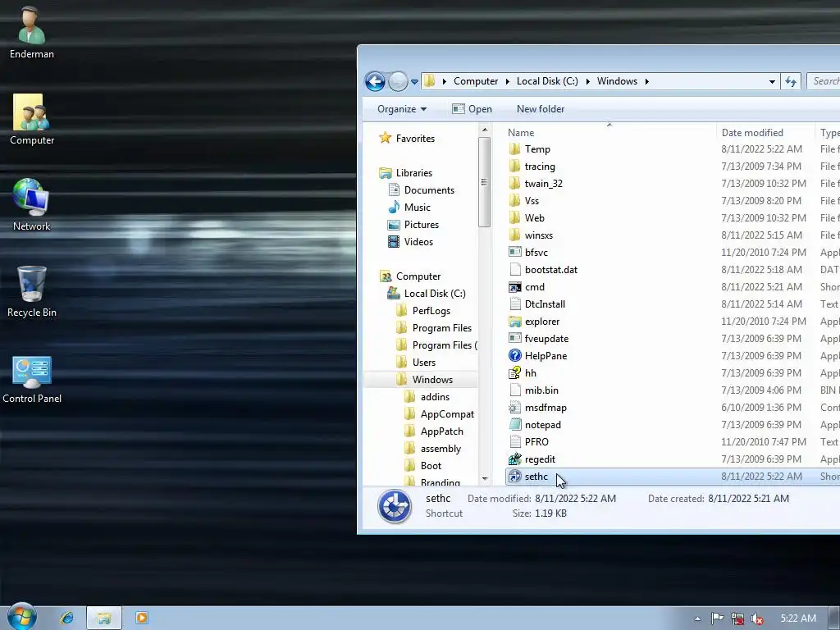This screenshot has width=840, height=630.
Task: Select the Control Panel desktop icon
Action: [x=32, y=378]
